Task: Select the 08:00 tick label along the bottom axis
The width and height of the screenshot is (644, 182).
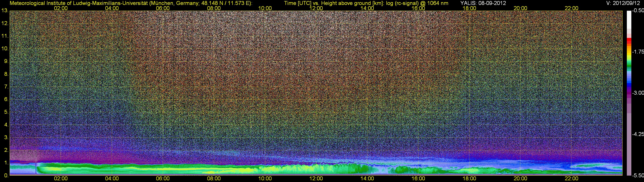Action: pyautogui.click(x=214, y=179)
